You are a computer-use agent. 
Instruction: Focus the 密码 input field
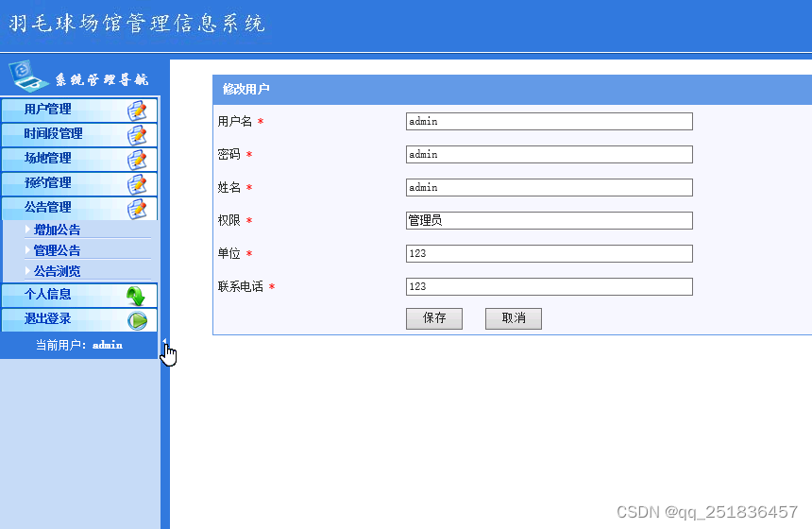pyautogui.click(x=549, y=154)
